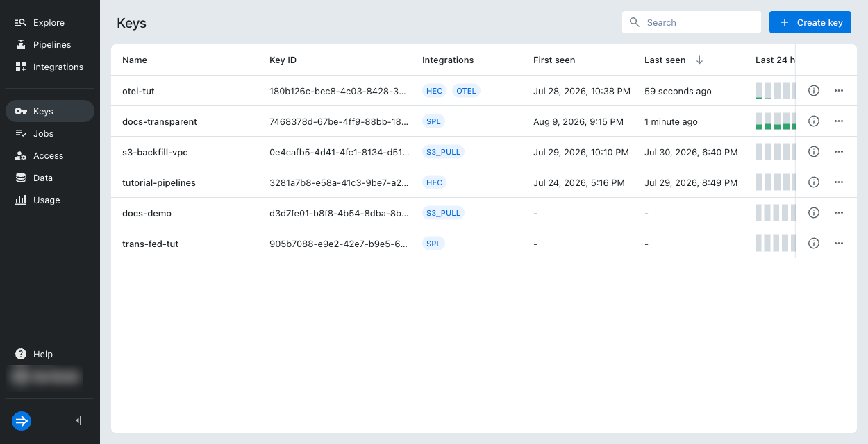868x444 pixels.
Task: Click 'Jul 24, 2026, 5:16 PM' first seen
Action: coord(579,182)
